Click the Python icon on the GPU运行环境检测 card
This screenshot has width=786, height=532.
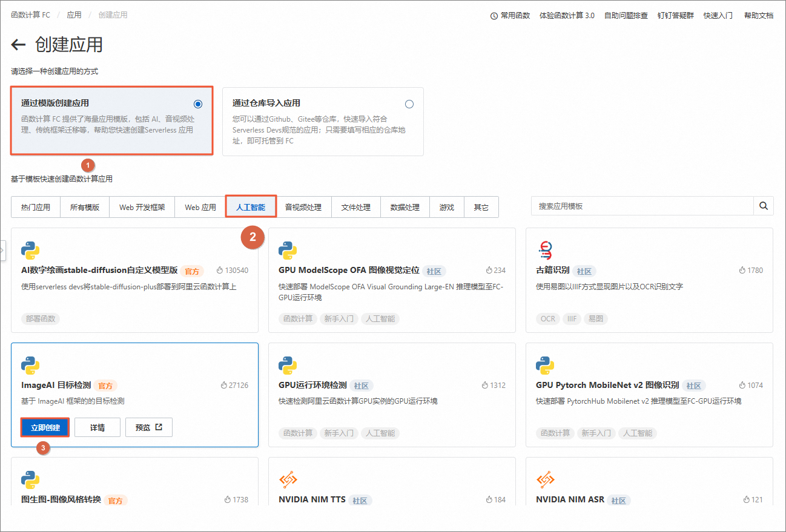288,365
